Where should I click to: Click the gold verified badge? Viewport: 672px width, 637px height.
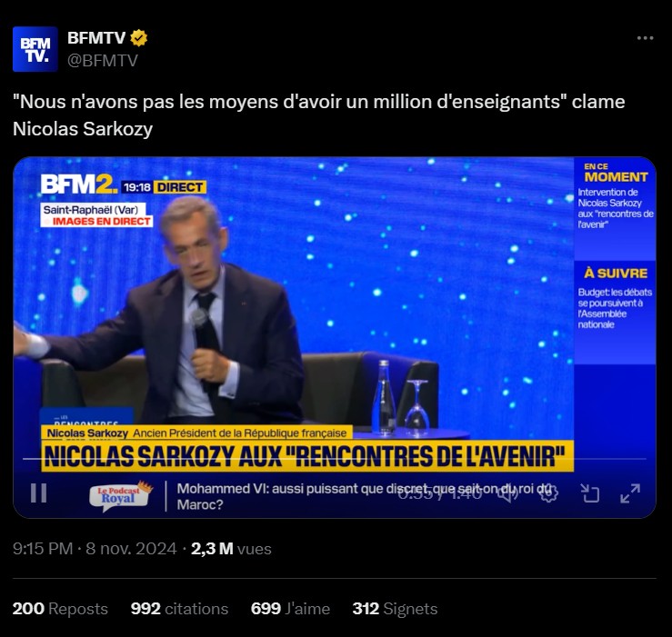139,38
